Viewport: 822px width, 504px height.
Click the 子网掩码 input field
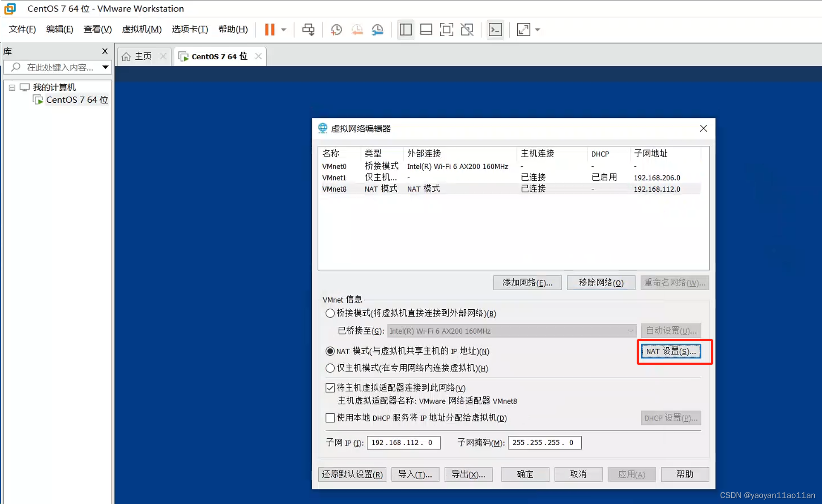click(x=545, y=443)
